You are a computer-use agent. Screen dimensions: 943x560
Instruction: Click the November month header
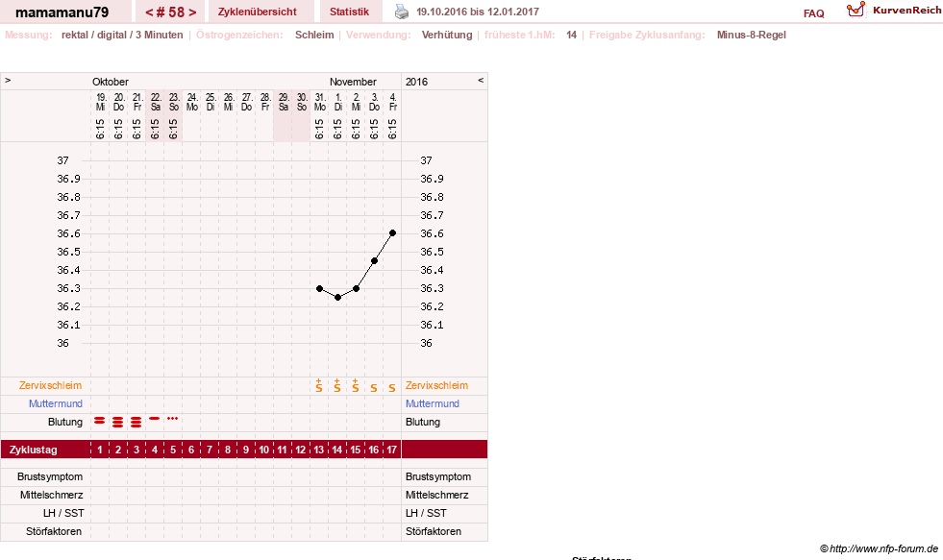coord(353,82)
